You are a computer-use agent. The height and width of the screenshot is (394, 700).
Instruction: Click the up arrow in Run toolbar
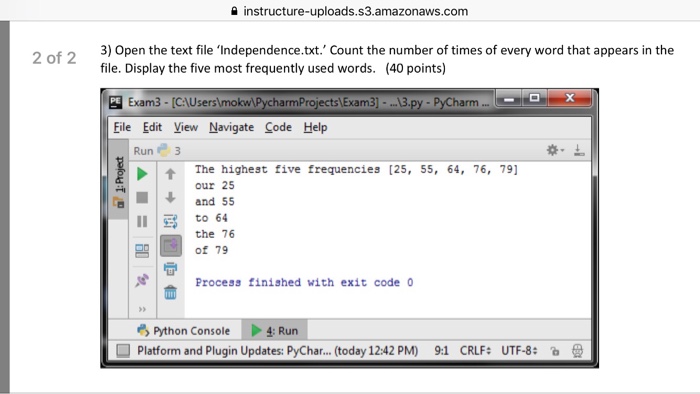[170, 174]
